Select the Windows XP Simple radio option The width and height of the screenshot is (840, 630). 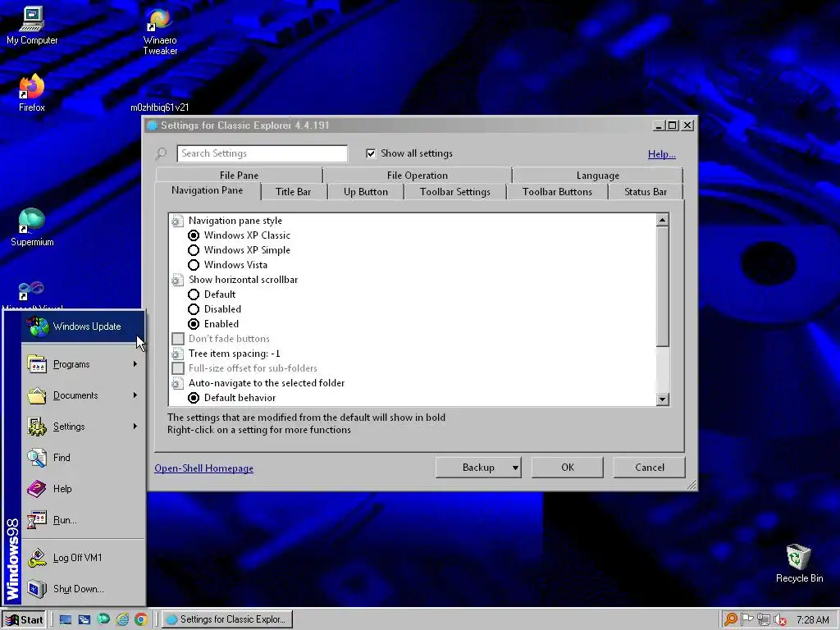194,250
